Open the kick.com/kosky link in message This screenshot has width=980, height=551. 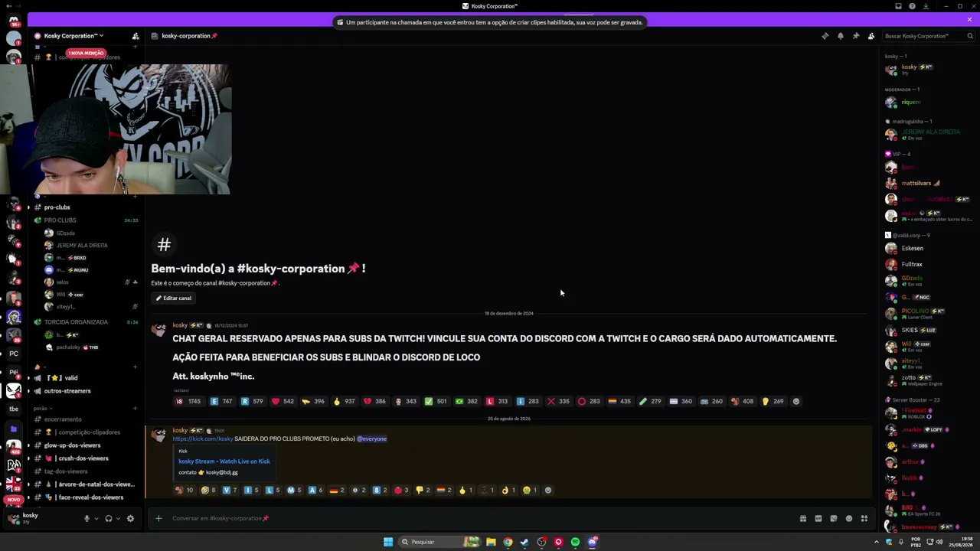tap(203, 439)
